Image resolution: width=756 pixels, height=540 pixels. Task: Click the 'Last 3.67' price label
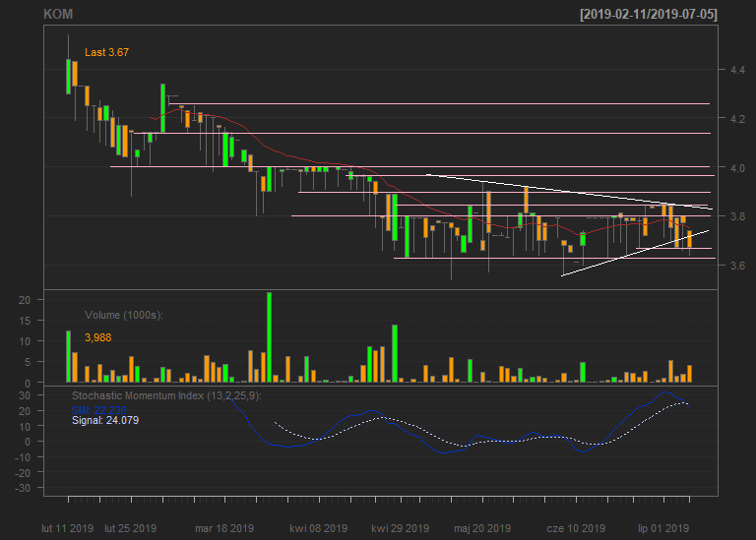(x=106, y=52)
